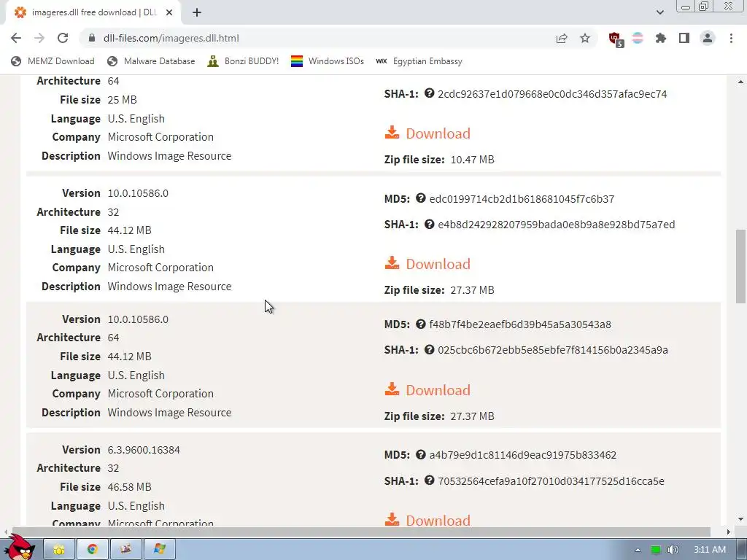747x560 pixels.
Task: Open the Chrome three-dot menu
Action: [731, 38]
